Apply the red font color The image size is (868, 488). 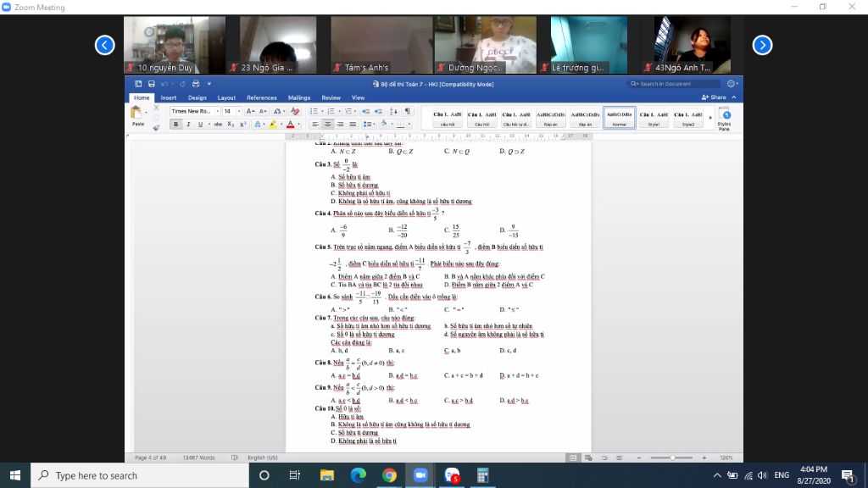click(x=290, y=125)
